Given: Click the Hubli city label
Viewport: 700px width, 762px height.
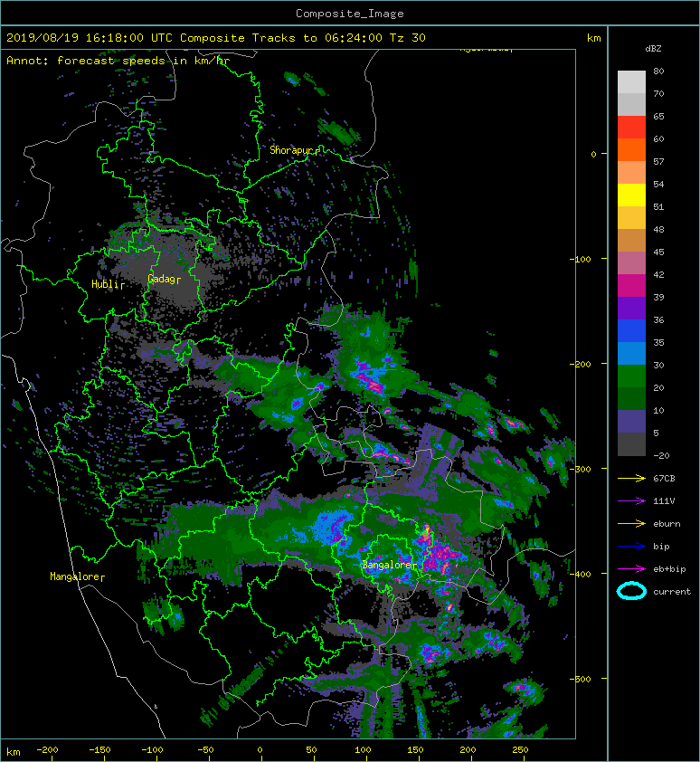Looking at the screenshot, I should pos(108,284).
